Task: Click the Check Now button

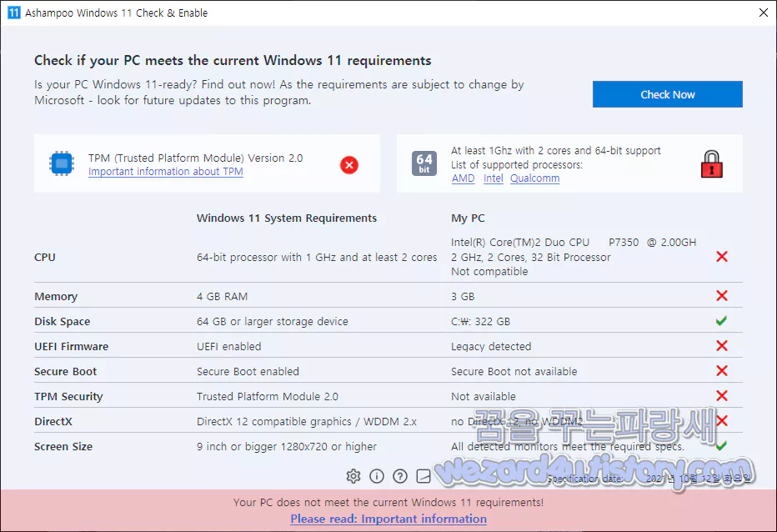Action: 667,94
